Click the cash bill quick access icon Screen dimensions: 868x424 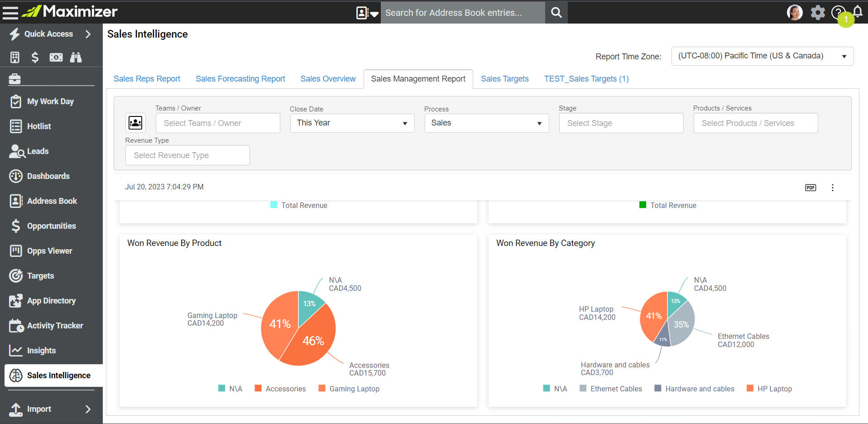point(56,57)
